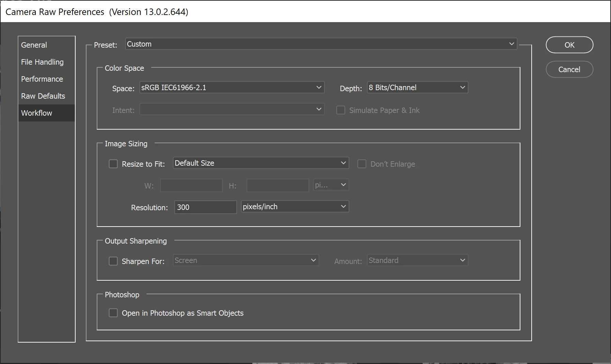Check Open in Photoshop as Smart Objects
611x364 pixels.
(x=113, y=313)
